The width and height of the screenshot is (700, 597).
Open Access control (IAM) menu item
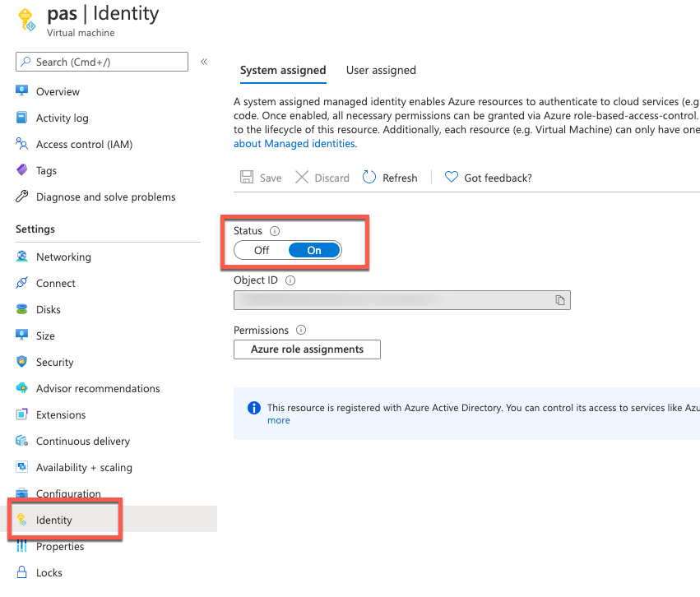[84, 144]
